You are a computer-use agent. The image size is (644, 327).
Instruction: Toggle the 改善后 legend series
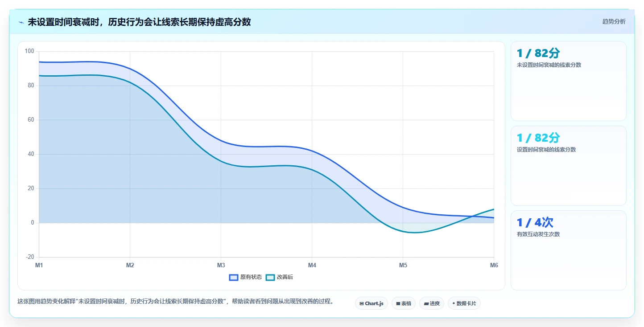pyautogui.click(x=279, y=277)
